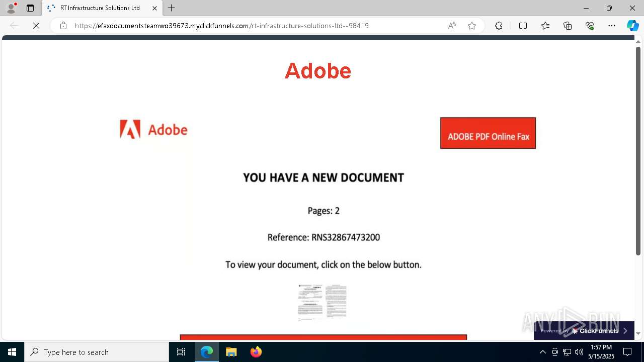
Task: Minimize the Edge window
Action: (x=586, y=8)
